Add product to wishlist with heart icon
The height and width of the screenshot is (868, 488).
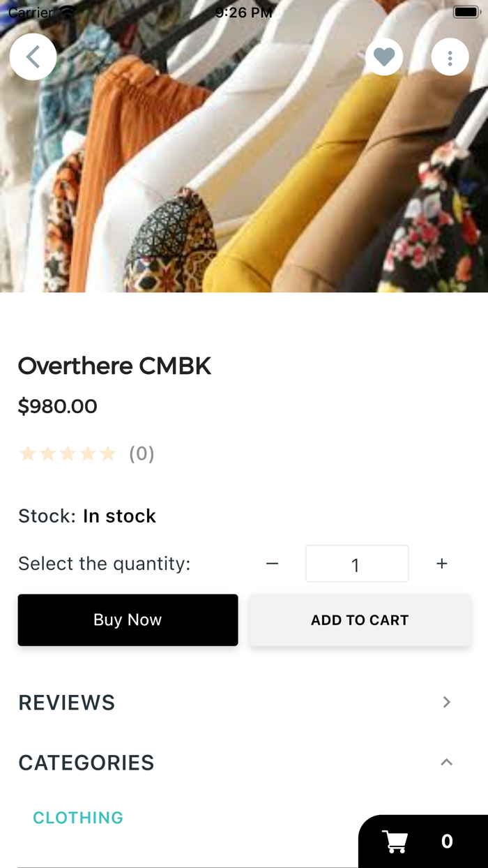(x=384, y=57)
